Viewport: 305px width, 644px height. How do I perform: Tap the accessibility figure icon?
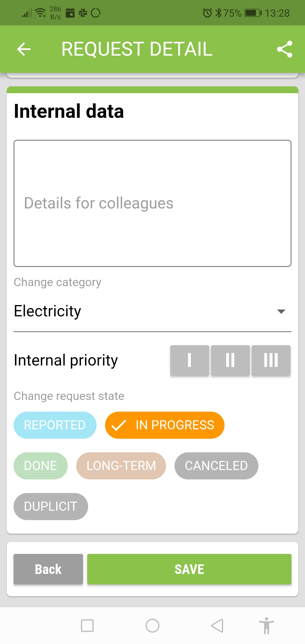coord(266,626)
